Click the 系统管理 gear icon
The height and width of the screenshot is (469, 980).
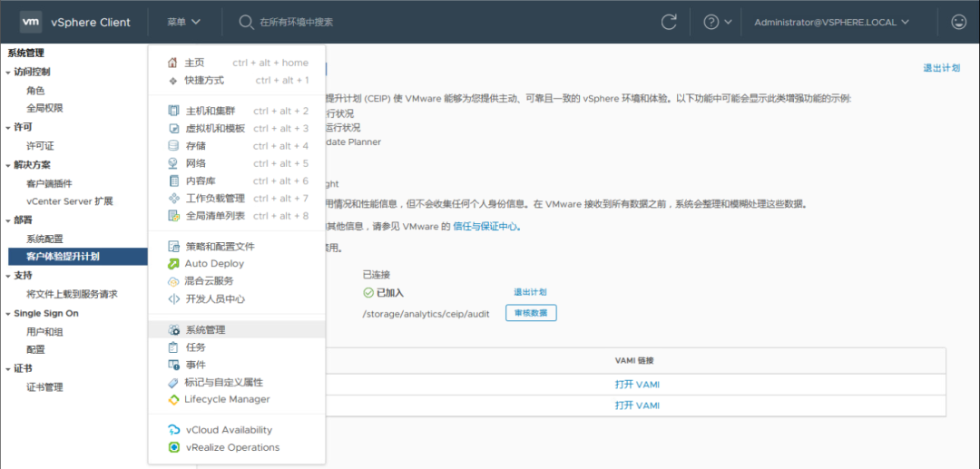(173, 329)
